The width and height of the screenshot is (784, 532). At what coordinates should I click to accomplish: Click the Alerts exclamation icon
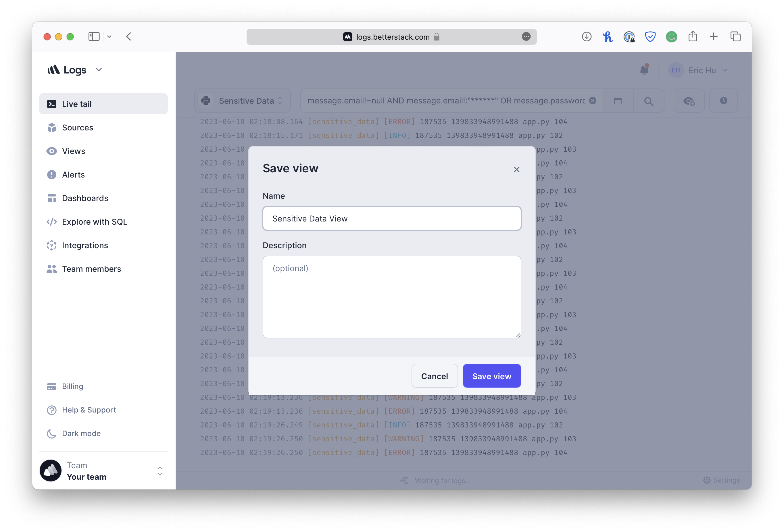(52, 175)
